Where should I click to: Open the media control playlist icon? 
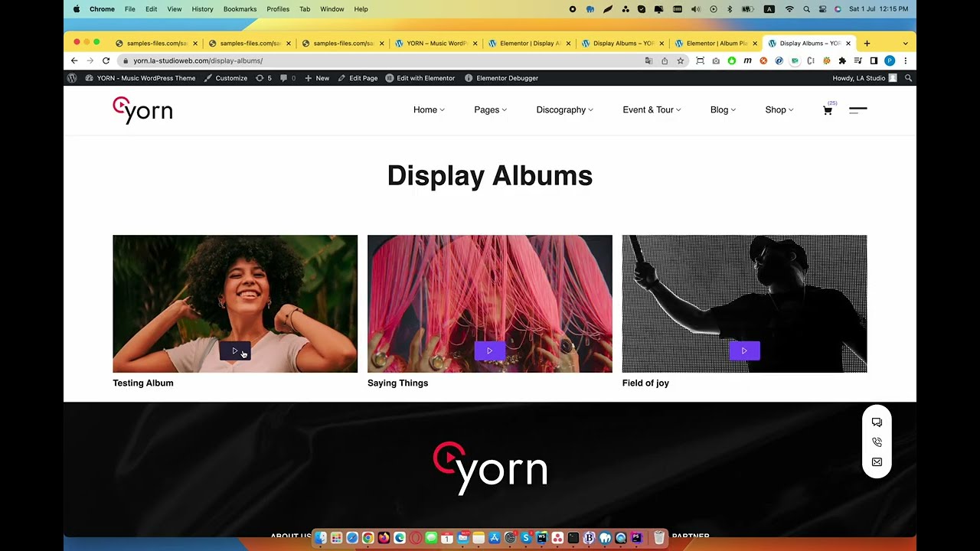(x=858, y=60)
